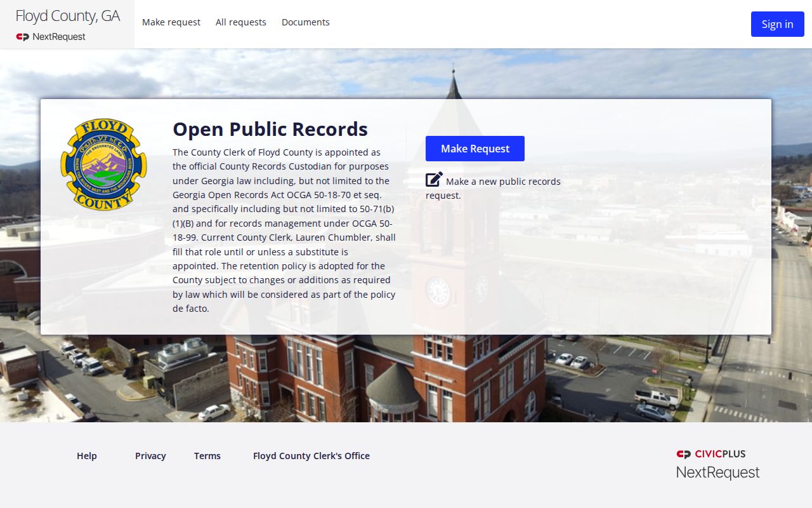Screen dimensions: 812x508
Task: Click the County Clerk description paragraph
Action: pos(284,231)
